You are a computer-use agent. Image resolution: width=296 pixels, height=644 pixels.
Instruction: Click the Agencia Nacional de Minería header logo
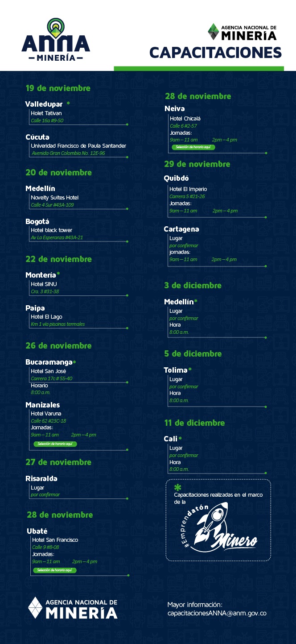242,32
